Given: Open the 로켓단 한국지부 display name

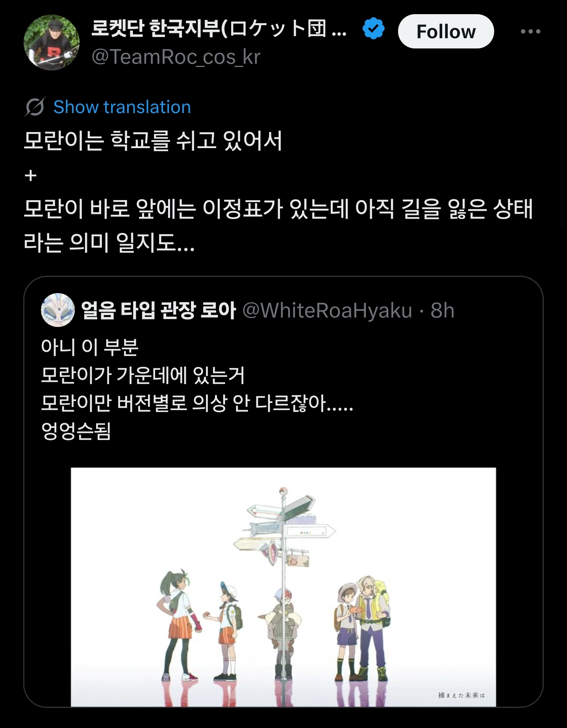Looking at the screenshot, I should tap(219, 29).
